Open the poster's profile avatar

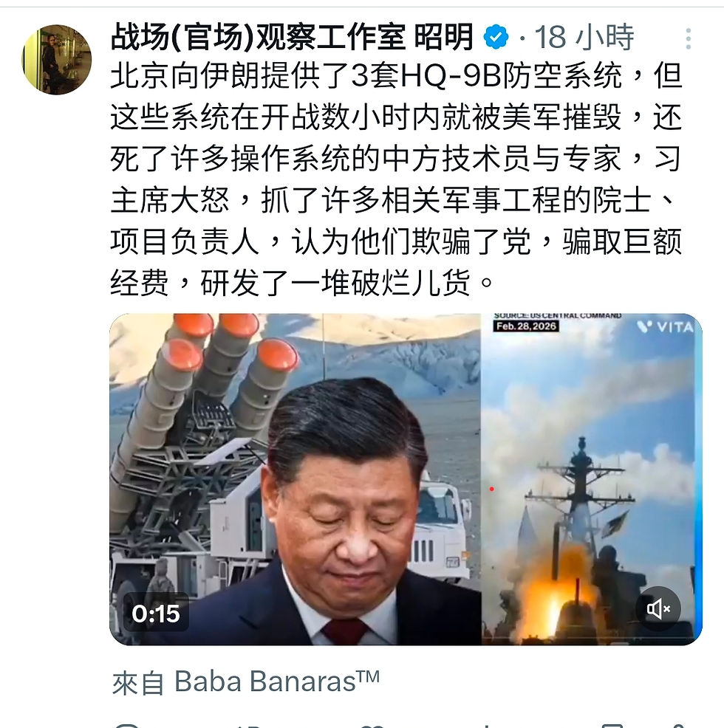click(57, 60)
